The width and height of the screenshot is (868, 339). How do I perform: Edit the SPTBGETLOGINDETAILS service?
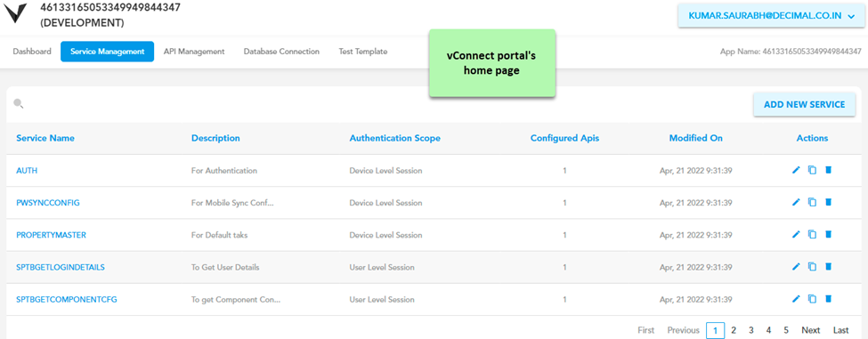click(796, 267)
